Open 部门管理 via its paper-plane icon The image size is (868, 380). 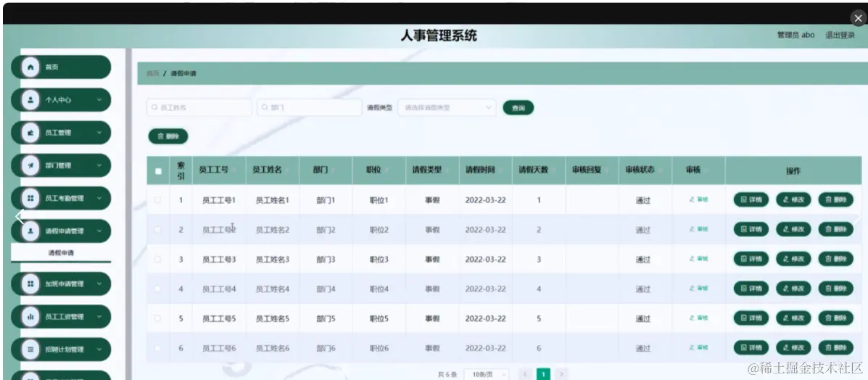coord(30,165)
